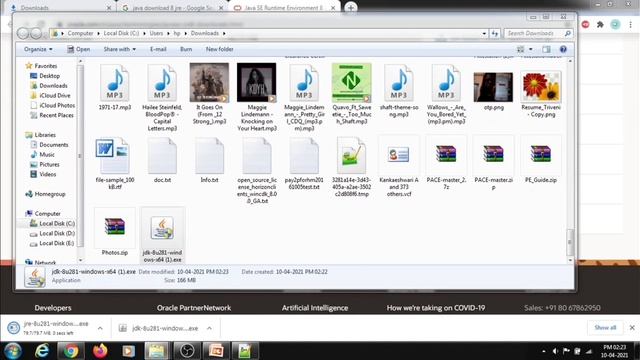
Task: Open jdk-8u281 download item options arrow
Action: 209,328
